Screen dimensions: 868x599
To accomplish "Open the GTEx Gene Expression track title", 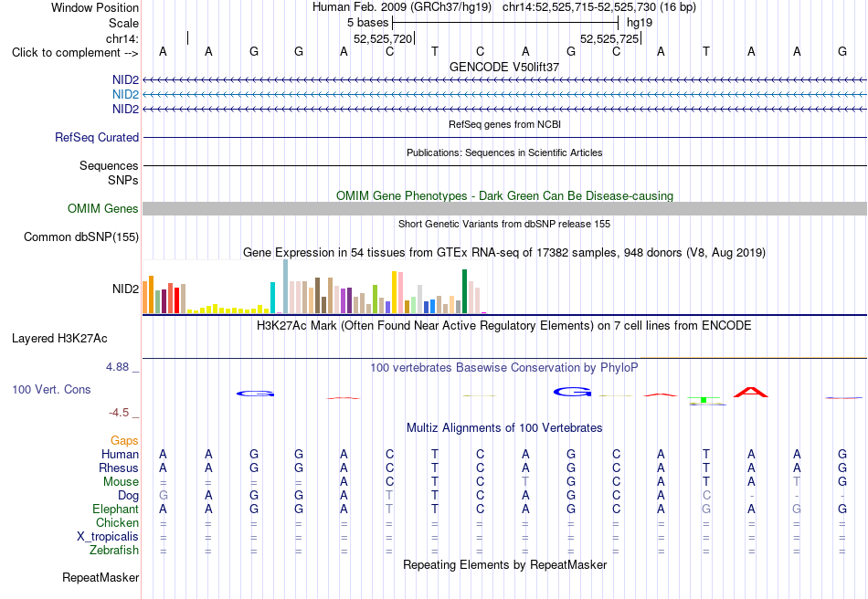I will click(x=504, y=253).
